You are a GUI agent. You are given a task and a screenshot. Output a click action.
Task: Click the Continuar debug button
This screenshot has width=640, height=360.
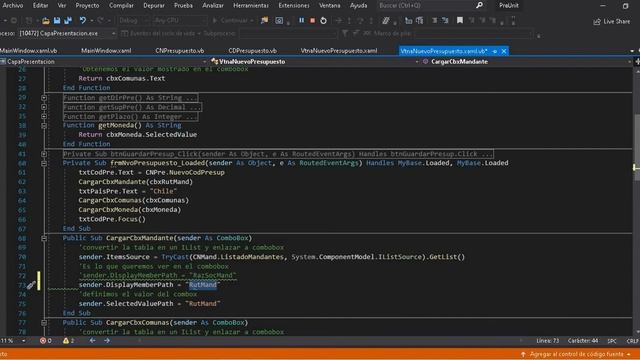(232, 20)
